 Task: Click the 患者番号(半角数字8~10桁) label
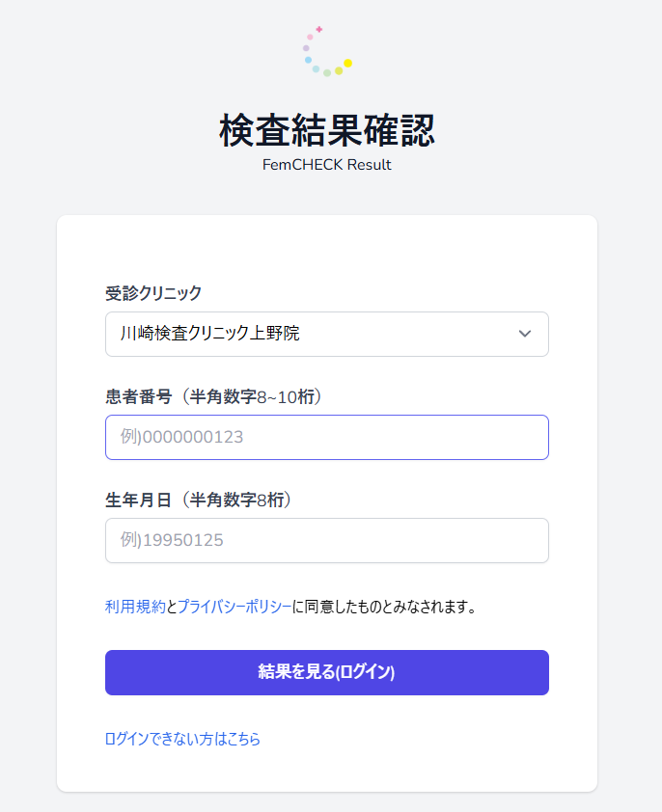point(213,396)
